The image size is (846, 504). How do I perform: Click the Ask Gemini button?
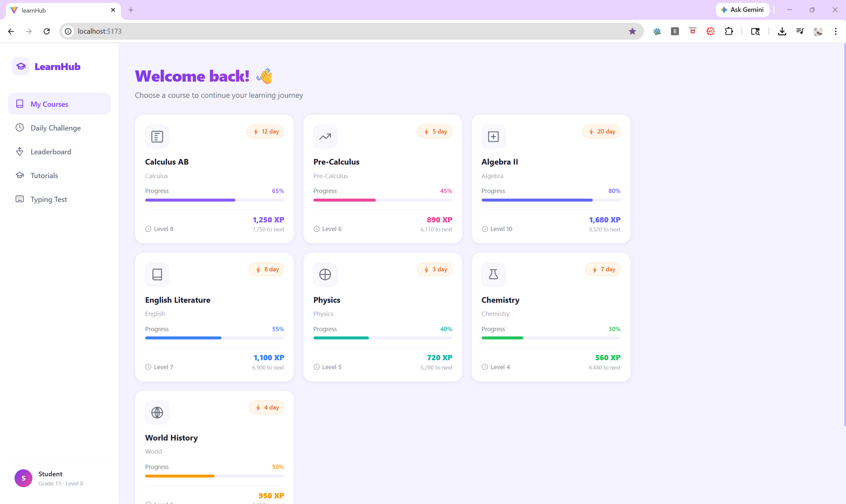coord(743,10)
